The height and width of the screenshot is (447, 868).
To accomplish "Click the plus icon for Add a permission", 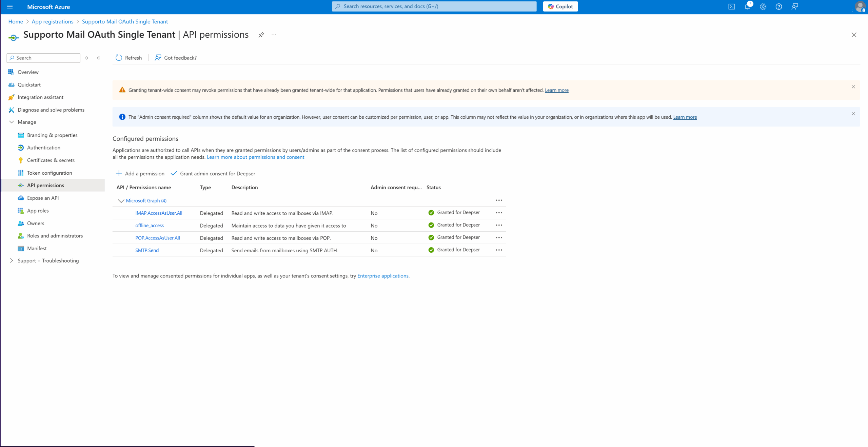I will (119, 173).
